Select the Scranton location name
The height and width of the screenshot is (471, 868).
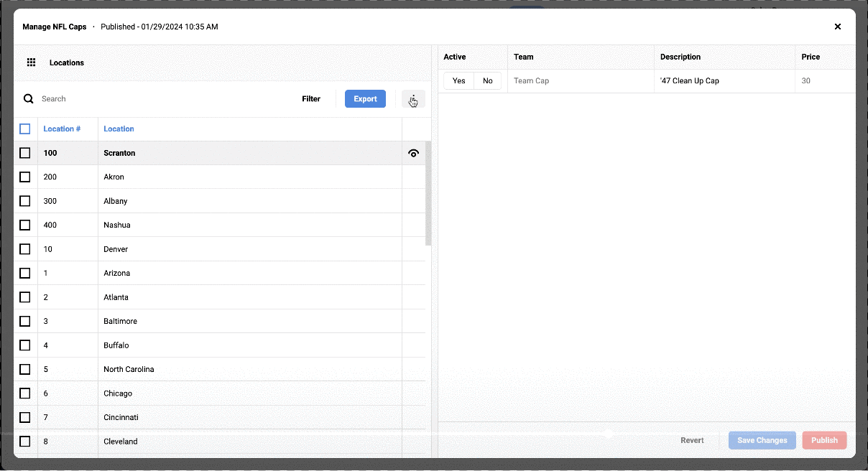119,153
